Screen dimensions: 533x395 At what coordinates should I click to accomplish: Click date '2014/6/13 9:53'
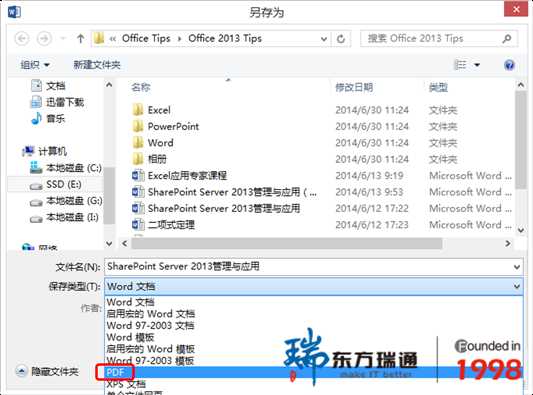click(369, 192)
